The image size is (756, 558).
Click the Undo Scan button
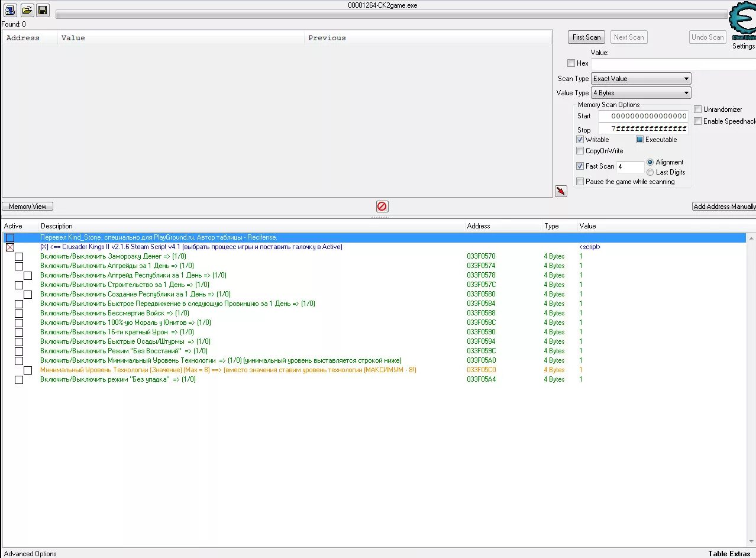tap(707, 37)
